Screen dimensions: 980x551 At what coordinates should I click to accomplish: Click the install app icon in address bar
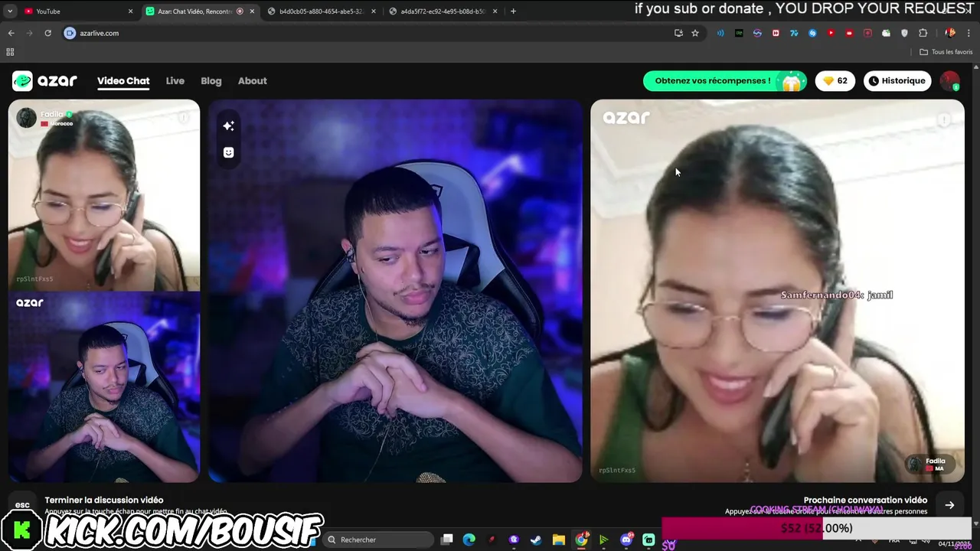coord(678,33)
